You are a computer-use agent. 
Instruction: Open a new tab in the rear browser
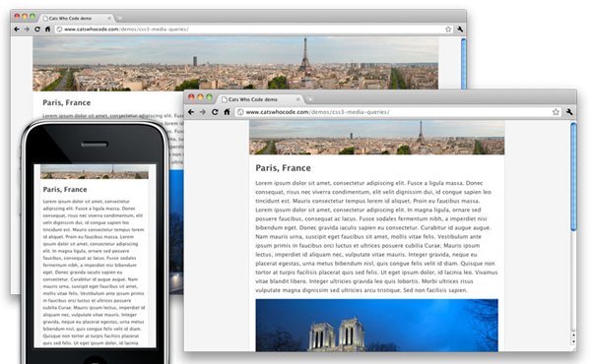[x=120, y=18]
